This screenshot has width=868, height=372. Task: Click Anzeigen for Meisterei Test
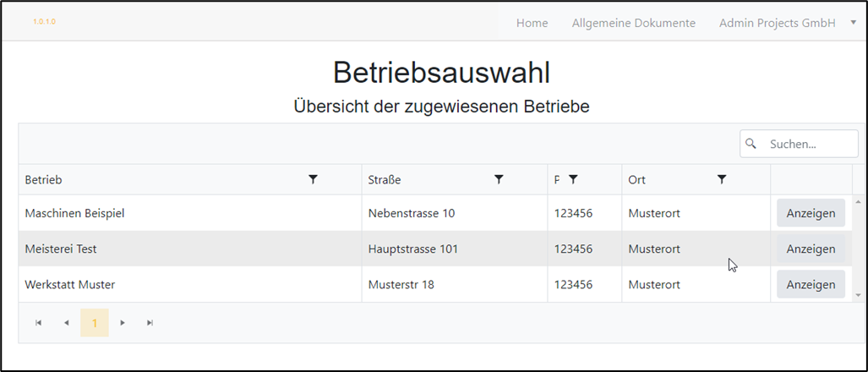click(x=810, y=249)
